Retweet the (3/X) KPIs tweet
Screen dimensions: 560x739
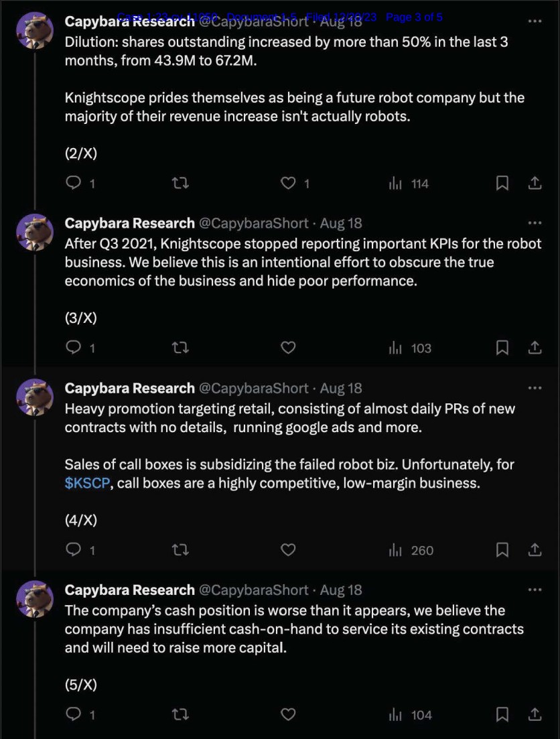click(180, 348)
